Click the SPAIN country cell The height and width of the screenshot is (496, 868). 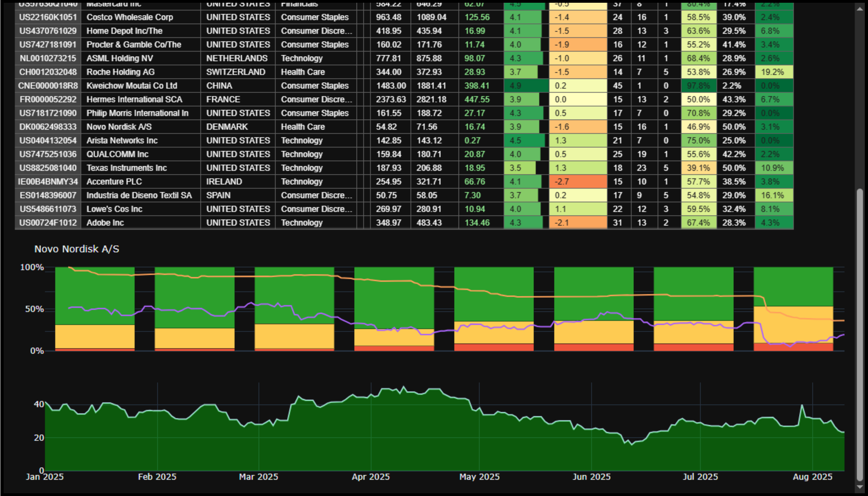[238, 195]
